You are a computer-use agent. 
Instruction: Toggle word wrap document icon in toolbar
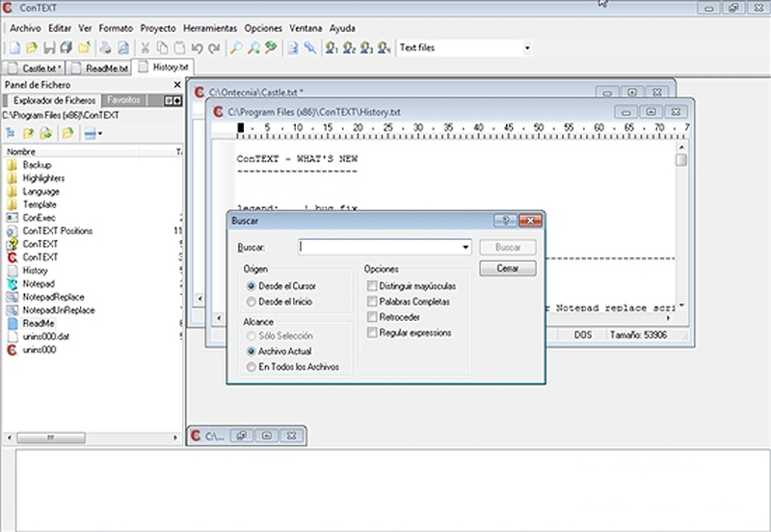tap(293, 47)
